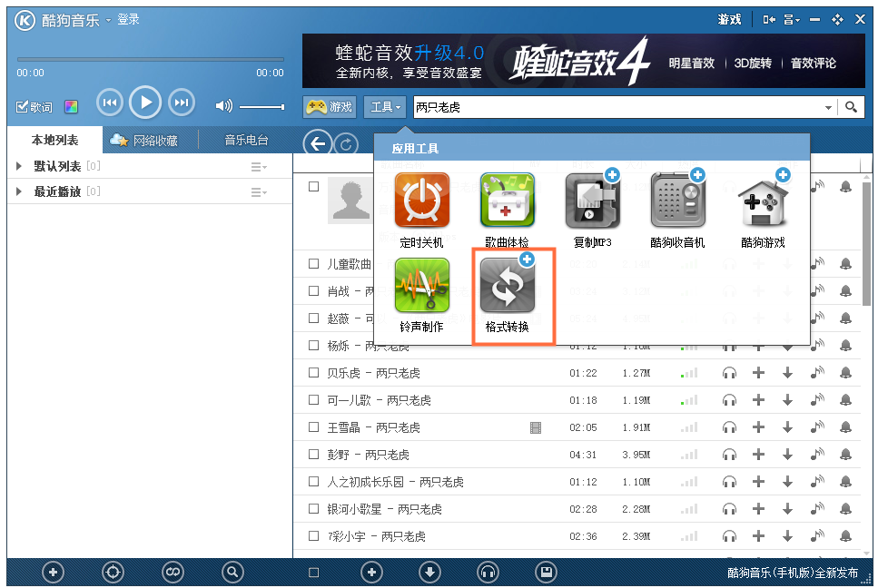Image resolution: width=878 pixels, height=588 pixels.
Task: Share 人之初成长乐园 - 两只老虎 music note icon
Action: (x=817, y=481)
